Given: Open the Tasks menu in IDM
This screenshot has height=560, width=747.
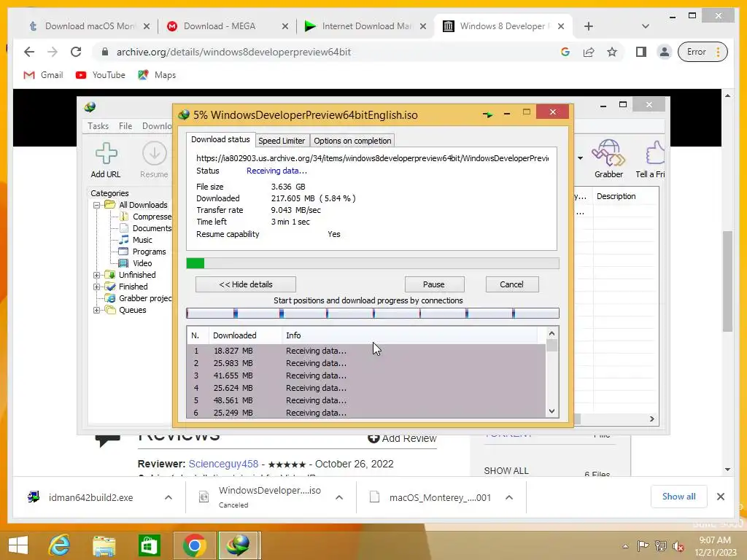Looking at the screenshot, I should point(98,125).
